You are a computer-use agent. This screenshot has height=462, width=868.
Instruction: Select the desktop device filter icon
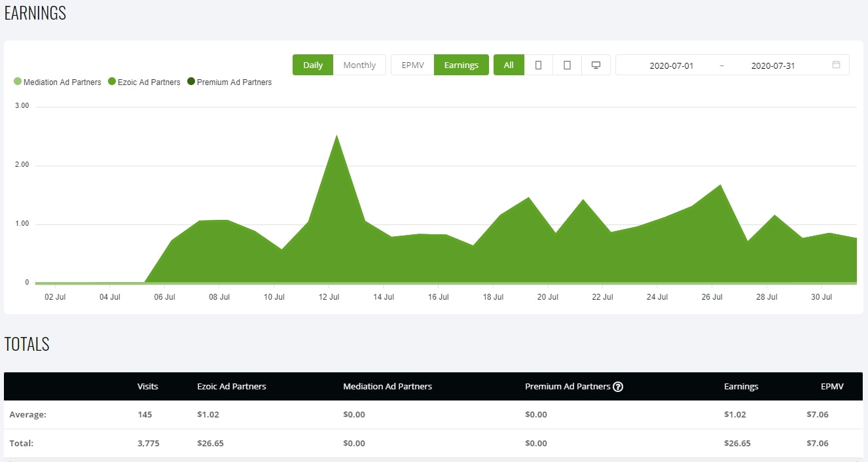[x=596, y=65]
